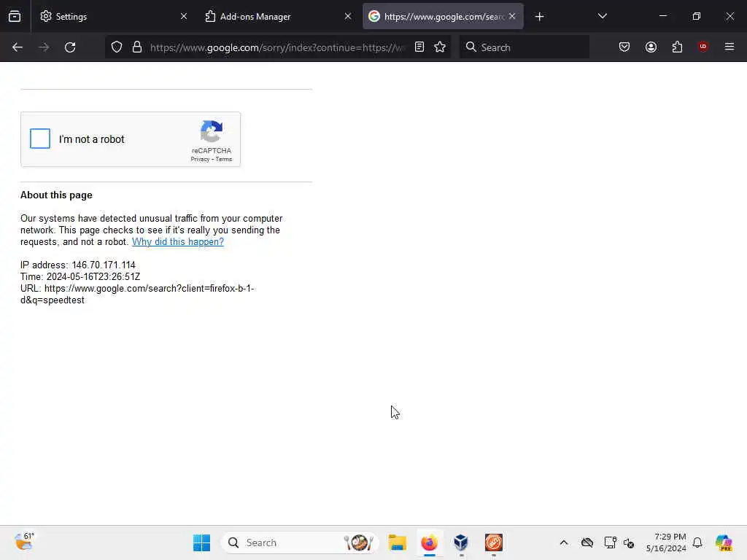
Task: Open the Windows Start menu
Action: (201, 542)
